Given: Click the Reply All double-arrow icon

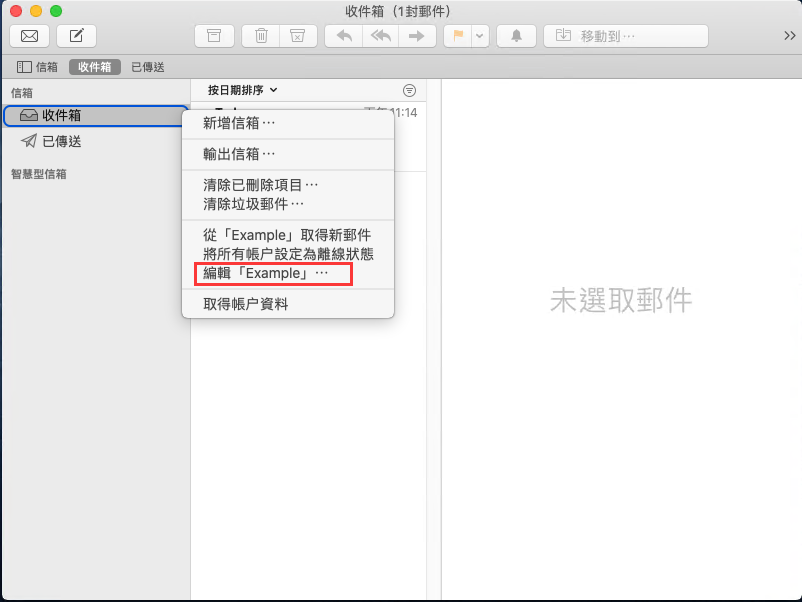Looking at the screenshot, I should click(380, 36).
